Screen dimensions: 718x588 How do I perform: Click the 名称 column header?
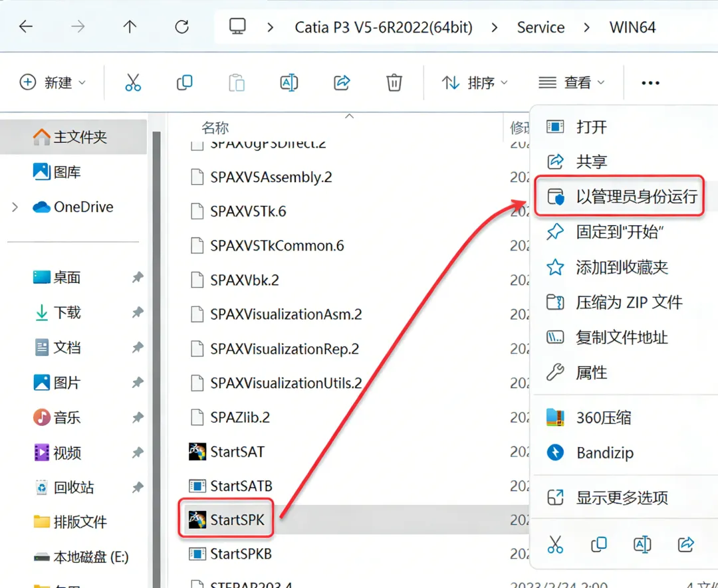point(215,128)
